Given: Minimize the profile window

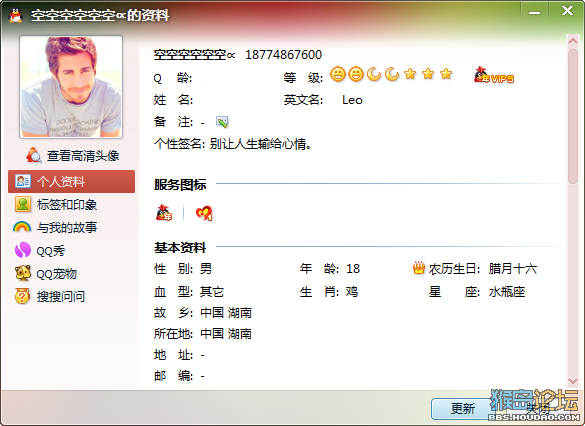Looking at the screenshot, I should click(534, 12).
